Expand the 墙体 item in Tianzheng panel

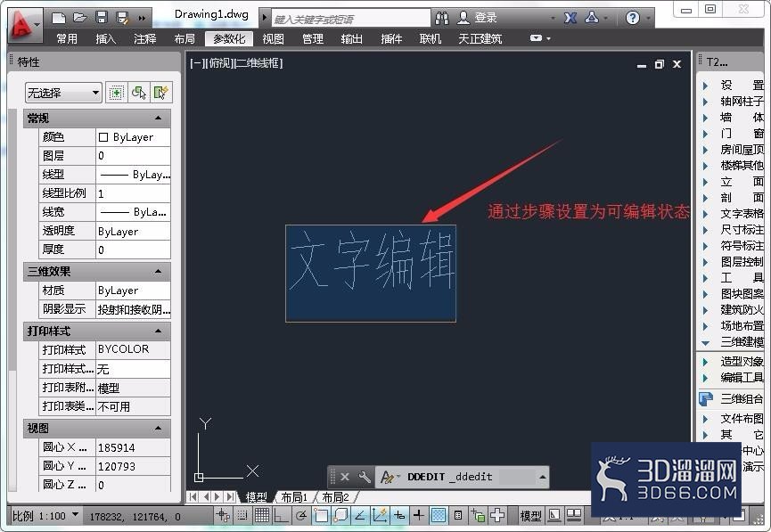click(706, 118)
